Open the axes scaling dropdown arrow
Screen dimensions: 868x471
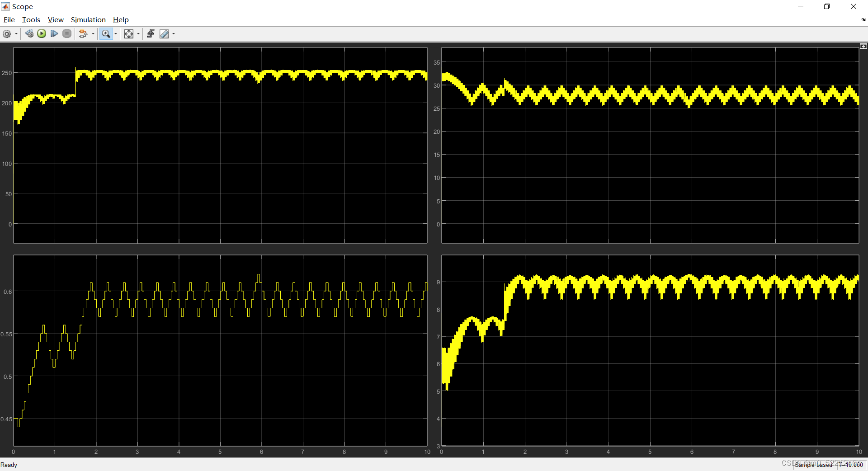pyautogui.click(x=138, y=33)
